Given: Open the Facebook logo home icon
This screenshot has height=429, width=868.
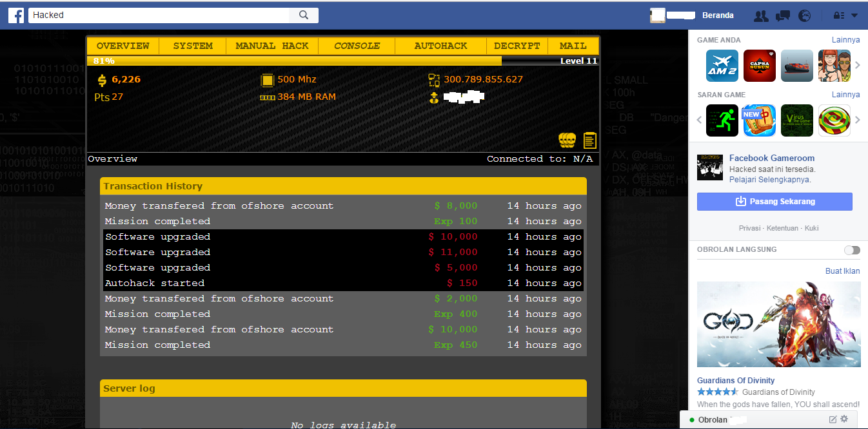Looking at the screenshot, I should tap(16, 15).
